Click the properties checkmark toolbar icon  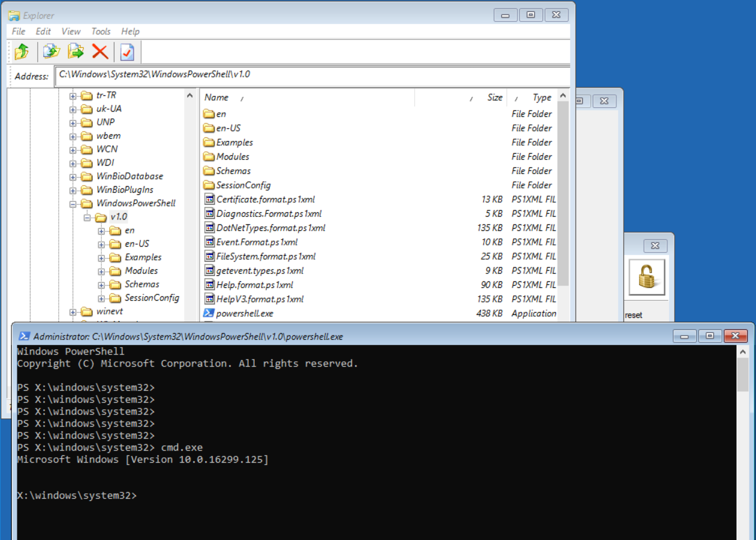point(127,52)
